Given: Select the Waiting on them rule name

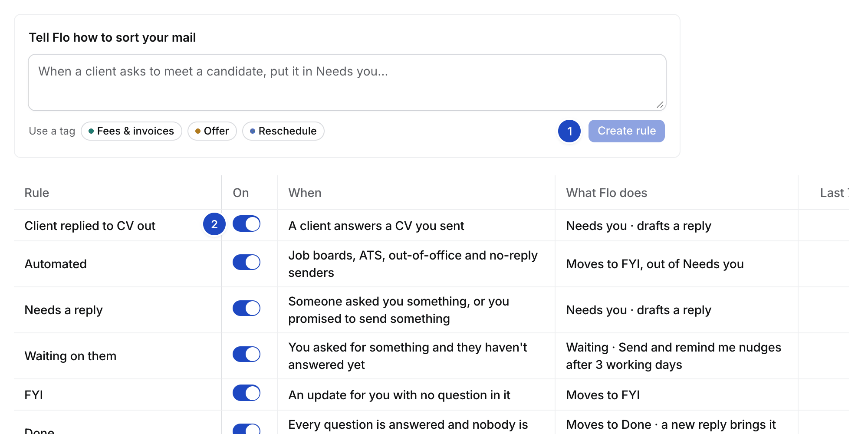Looking at the screenshot, I should point(70,356).
